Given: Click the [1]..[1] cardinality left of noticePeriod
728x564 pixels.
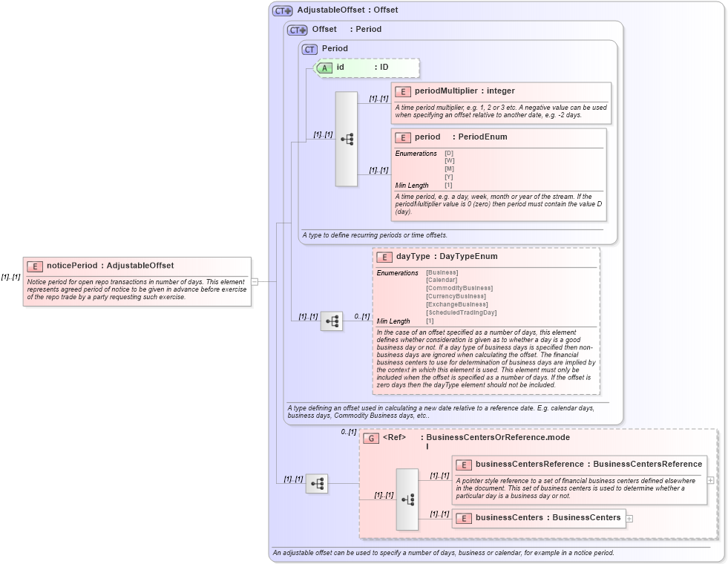Looking at the screenshot, I should (10, 277).
